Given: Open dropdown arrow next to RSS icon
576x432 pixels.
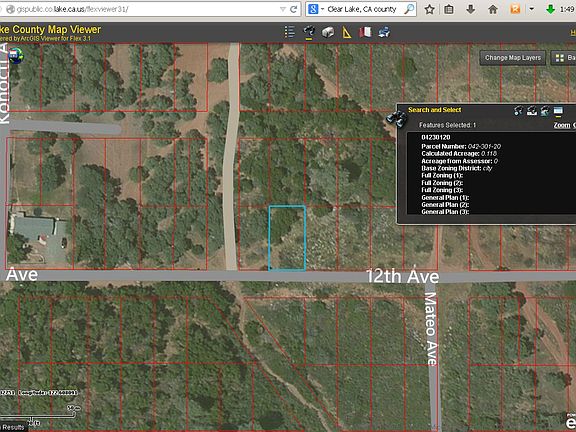Looking at the screenshot, I should [531, 9].
